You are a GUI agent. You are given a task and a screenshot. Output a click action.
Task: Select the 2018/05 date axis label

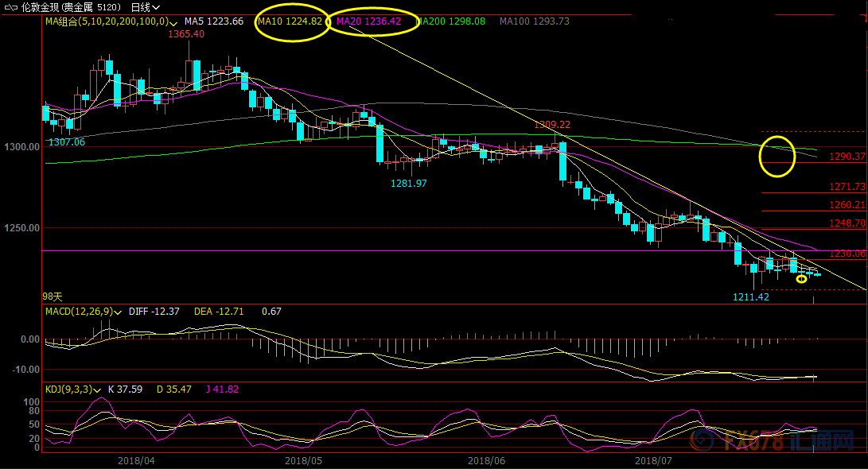303,460
